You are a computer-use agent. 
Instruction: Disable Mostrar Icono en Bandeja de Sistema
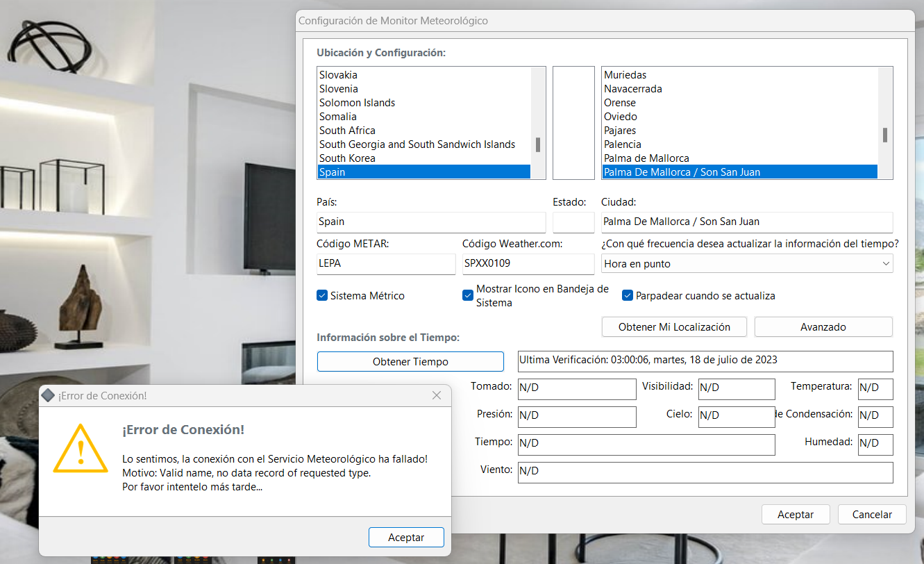468,295
